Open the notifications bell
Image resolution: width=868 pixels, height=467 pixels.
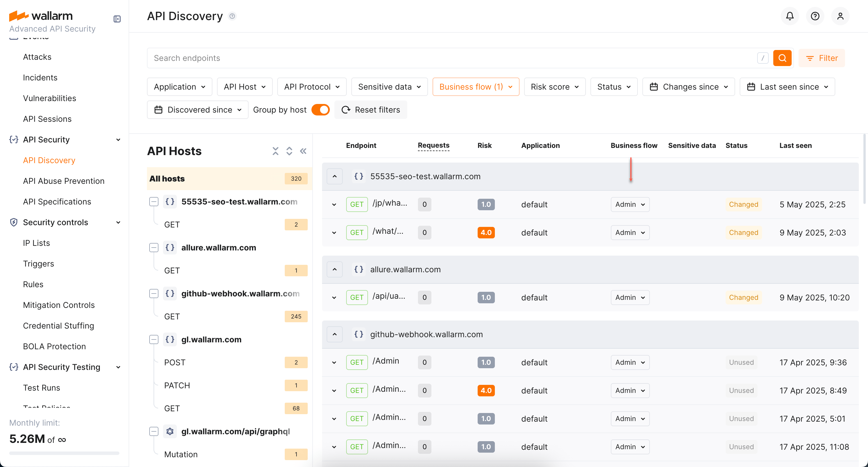(789, 16)
